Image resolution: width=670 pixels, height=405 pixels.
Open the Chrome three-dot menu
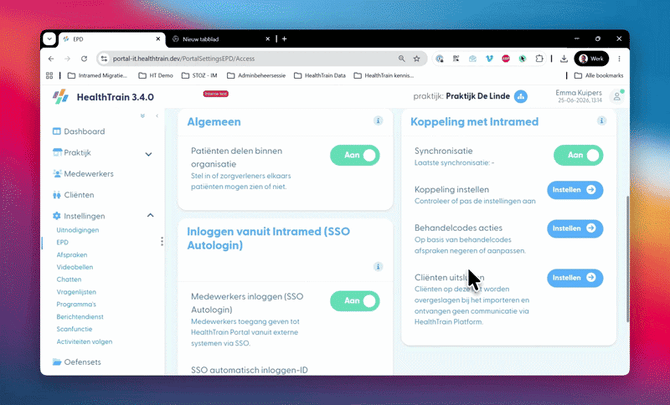[619, 59]
